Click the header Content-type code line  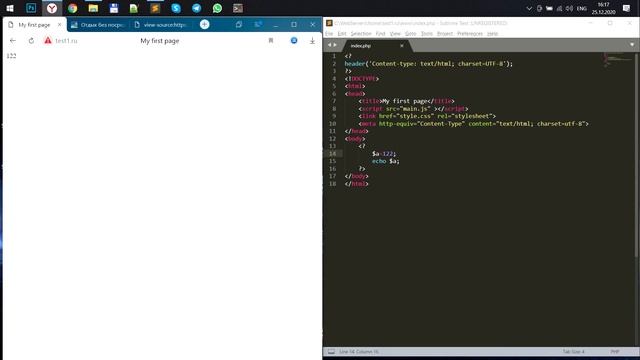(429, 64)
